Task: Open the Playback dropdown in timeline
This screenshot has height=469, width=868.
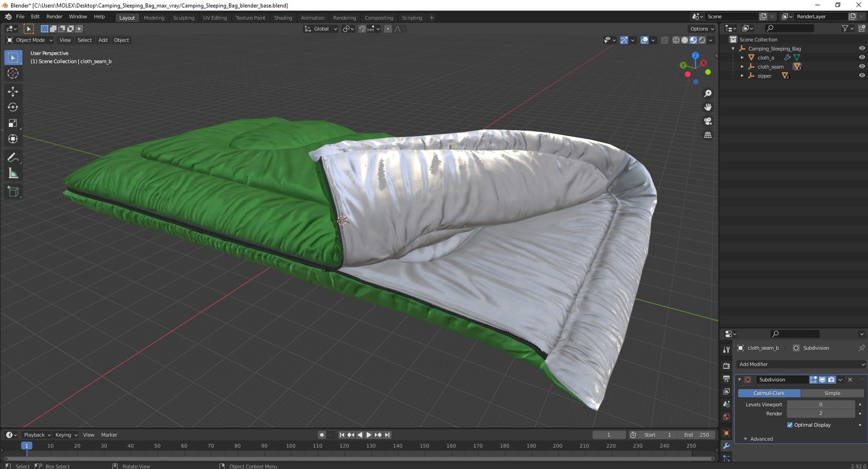Action: pos(37,435)
